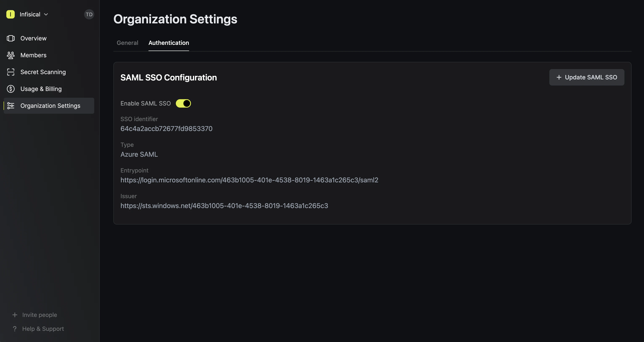Click the plus icon beside Invite people

pos(15,315)
